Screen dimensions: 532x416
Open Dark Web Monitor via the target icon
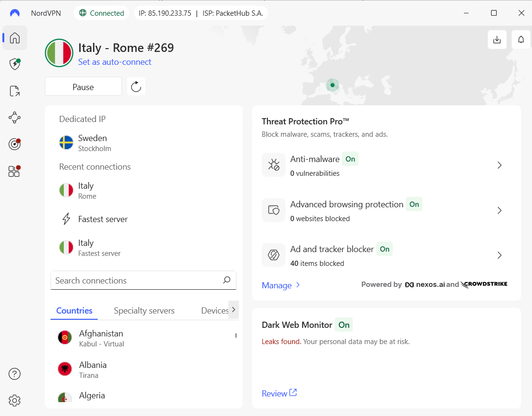tap(14, 144)
